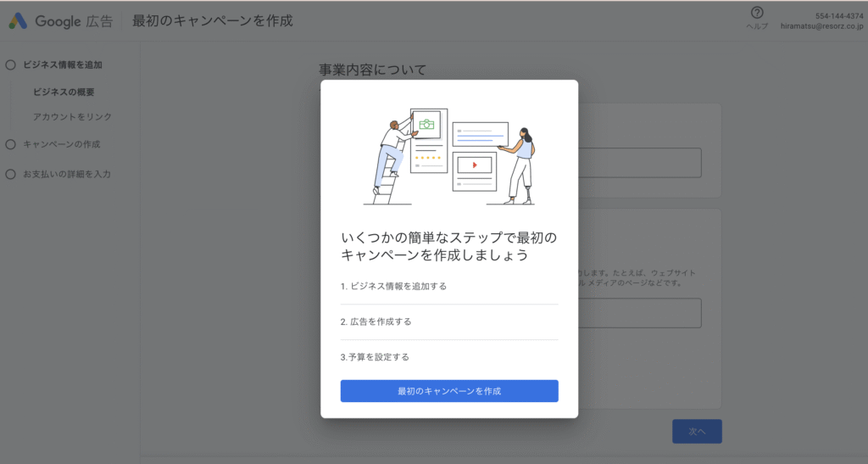Click the Google Ads logo icon

[19, 20]
